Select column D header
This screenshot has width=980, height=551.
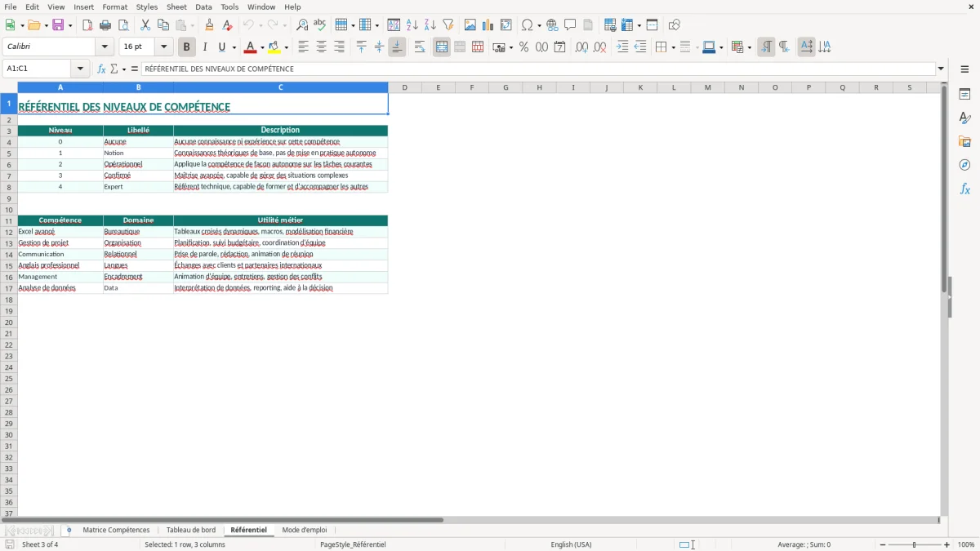pos(404,87)
